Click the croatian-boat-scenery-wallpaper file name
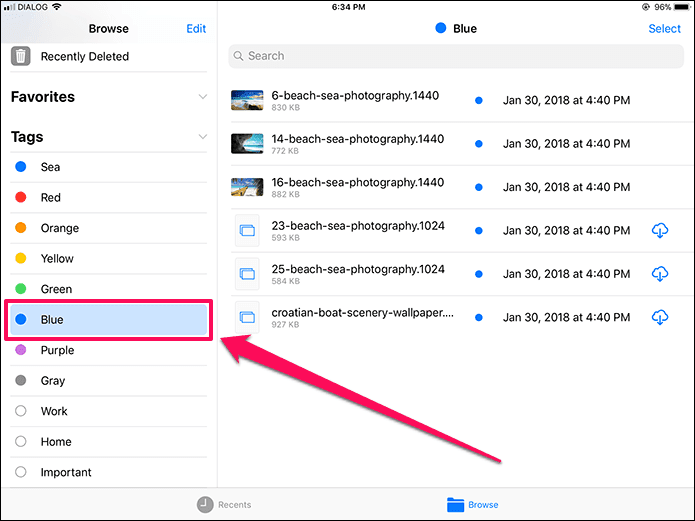 pyautogui.click(x=363, y=313)
